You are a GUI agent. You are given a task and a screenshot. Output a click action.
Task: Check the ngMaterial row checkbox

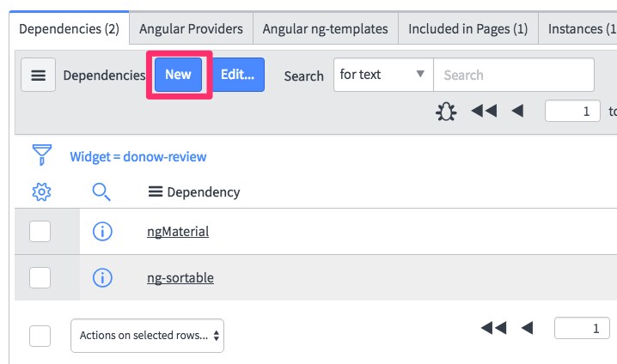(40, 231)
